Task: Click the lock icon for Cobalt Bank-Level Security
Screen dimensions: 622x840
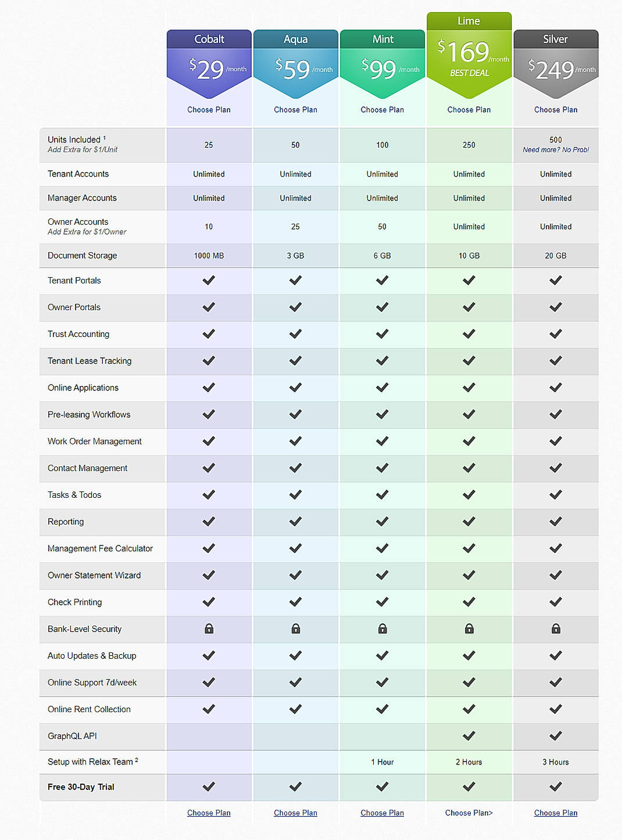Action: coord(209,629)
